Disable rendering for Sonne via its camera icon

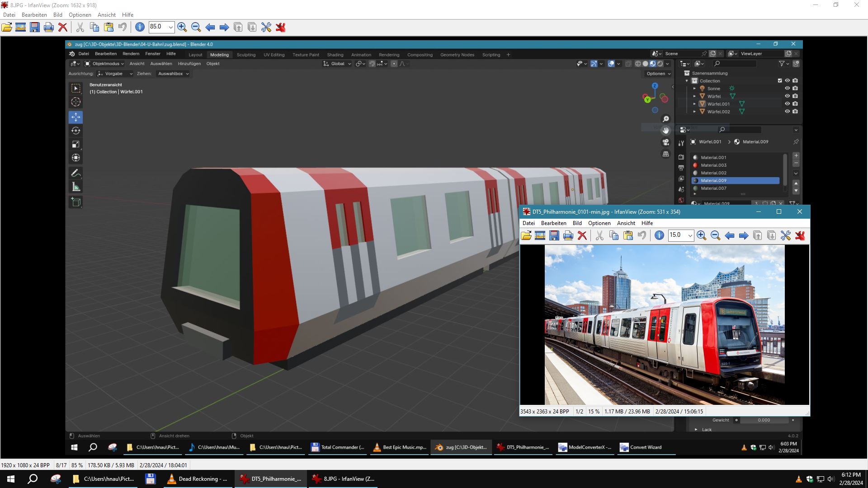(795, 89)
